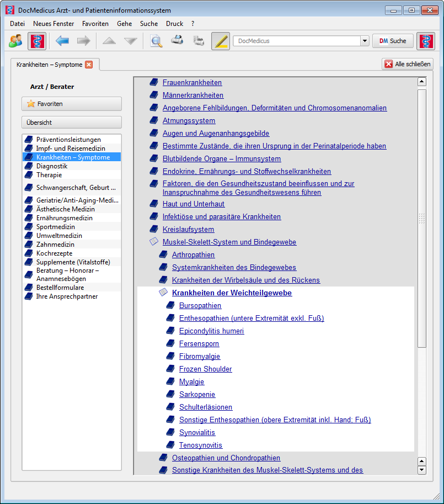Open the Haut und Unterhaut link
The height and width of the screenshot is (504, 444).
click(x=194, y=204)
